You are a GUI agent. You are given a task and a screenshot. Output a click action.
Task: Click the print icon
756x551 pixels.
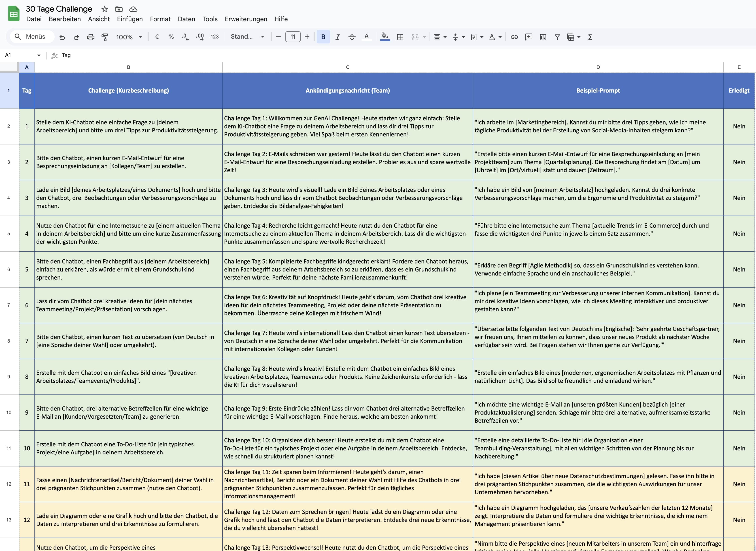point(90,37)
